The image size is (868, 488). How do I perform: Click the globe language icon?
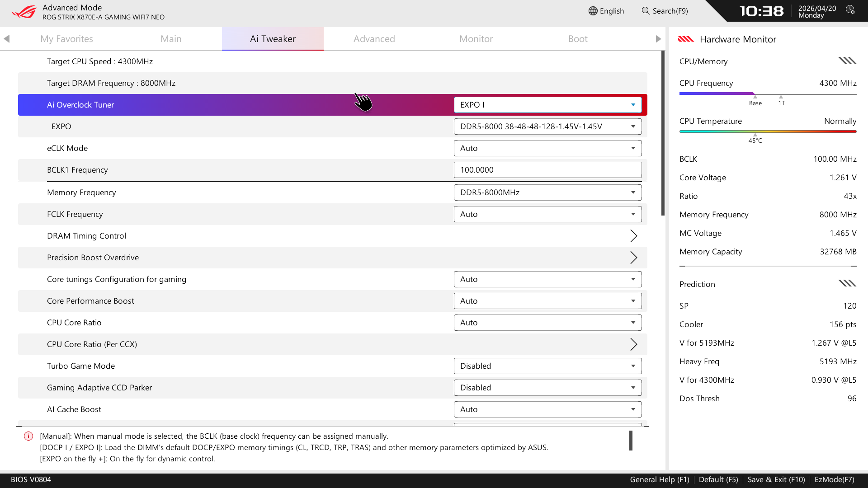tap(593, 11)
